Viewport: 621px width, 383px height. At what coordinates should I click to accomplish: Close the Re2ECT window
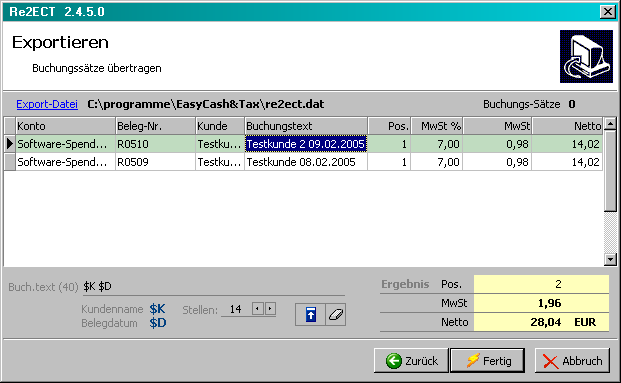pyautogui.click(x=608, y=12)
